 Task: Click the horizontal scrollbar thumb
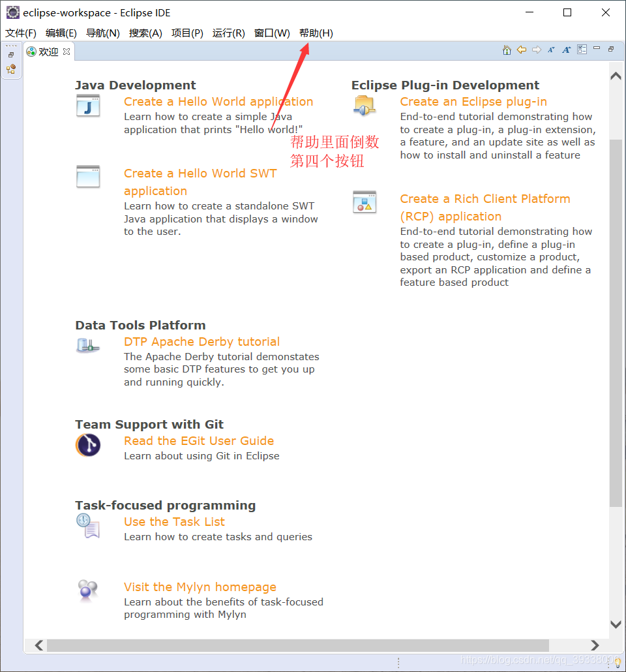(298, 645)
